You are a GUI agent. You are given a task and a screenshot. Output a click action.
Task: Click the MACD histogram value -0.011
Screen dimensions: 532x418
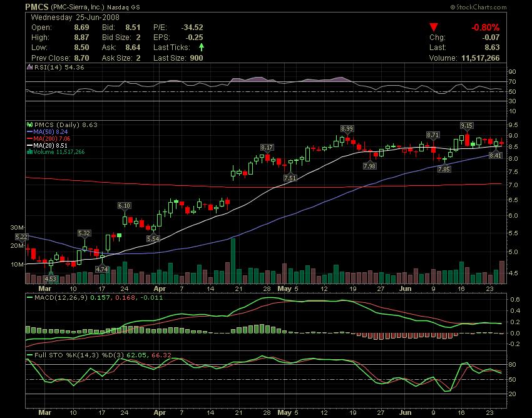(x=151, y=298)
